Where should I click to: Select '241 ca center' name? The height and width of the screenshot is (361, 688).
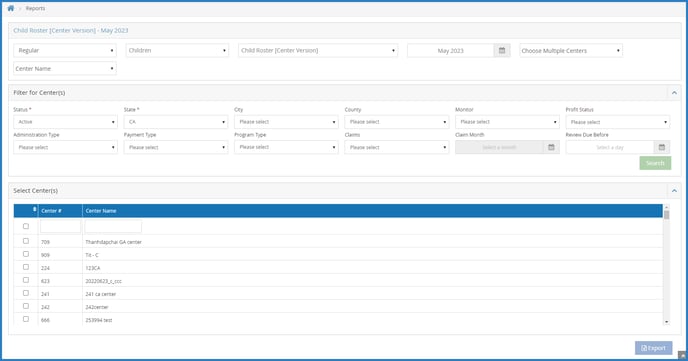point(100,294)
